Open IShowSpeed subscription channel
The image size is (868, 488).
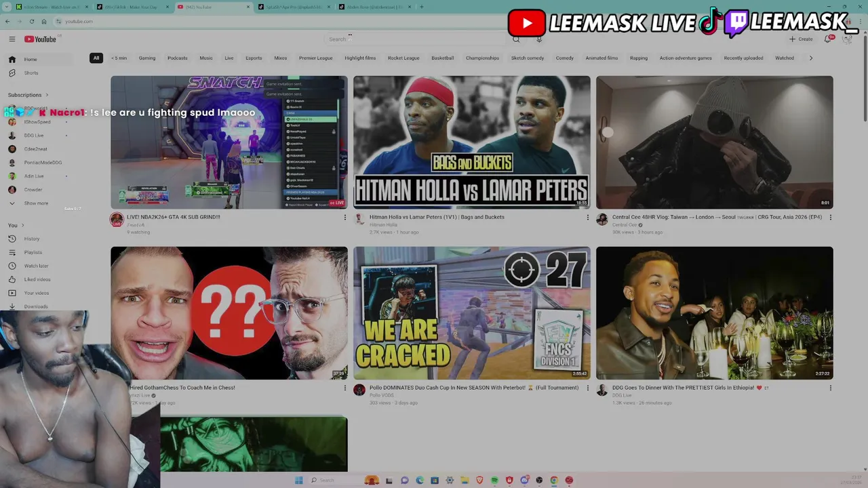[x=37, y=122]
